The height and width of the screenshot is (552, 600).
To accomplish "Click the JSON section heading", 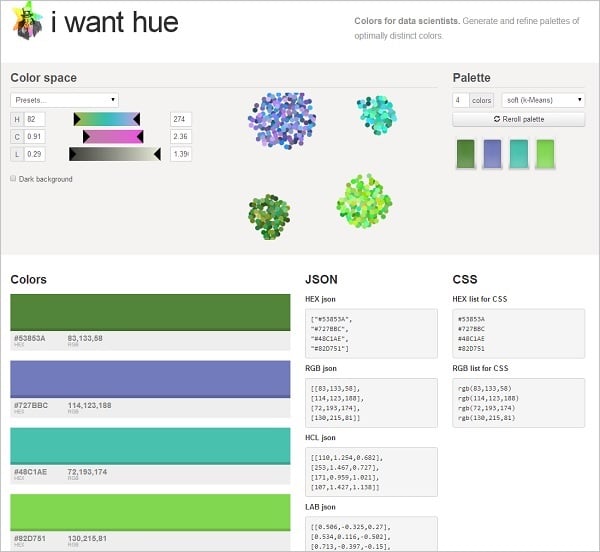I will [321, 279].
